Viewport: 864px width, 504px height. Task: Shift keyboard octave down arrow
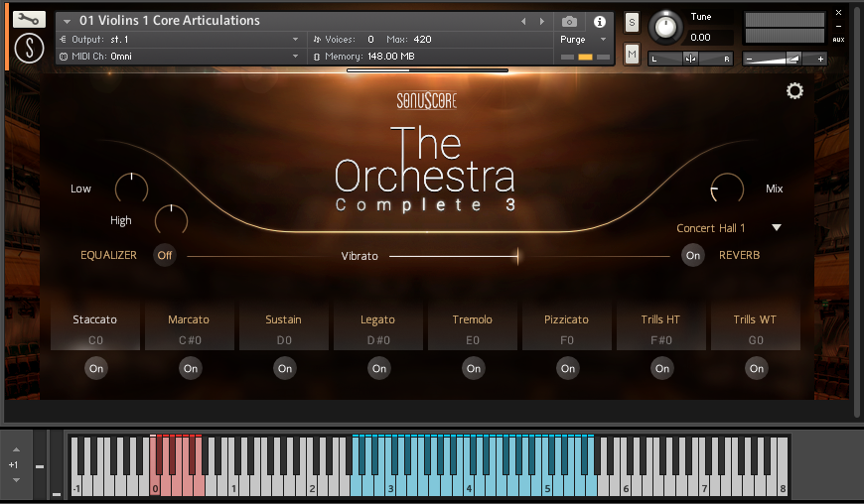tap(16, 480)
